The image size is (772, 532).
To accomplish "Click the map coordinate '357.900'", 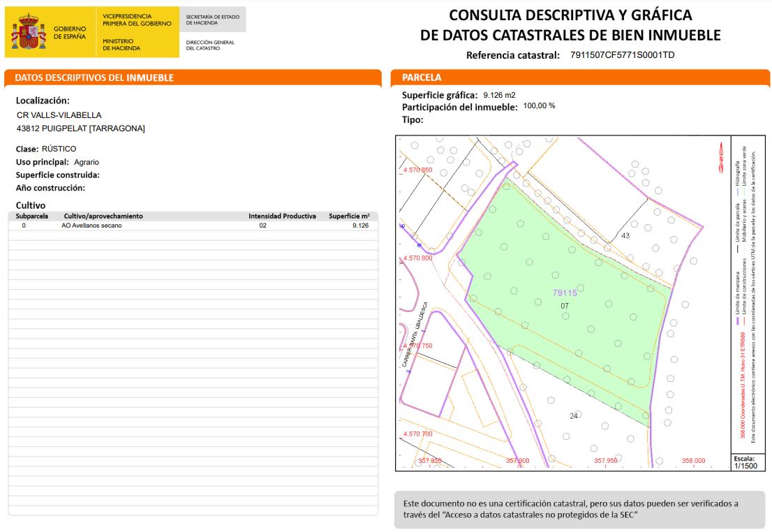I will 518,461.
